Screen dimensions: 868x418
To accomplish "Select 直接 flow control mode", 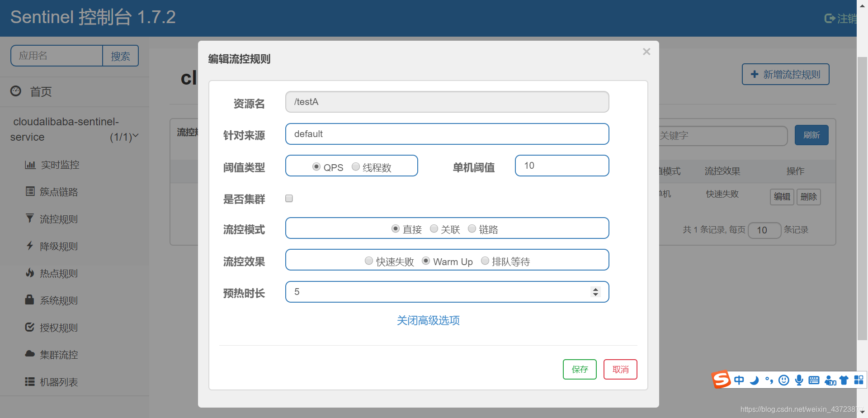I will pos(396,228).
